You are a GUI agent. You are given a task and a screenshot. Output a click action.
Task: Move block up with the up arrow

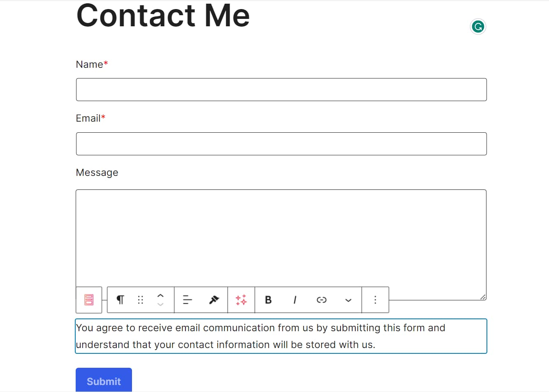coord(160,295)
